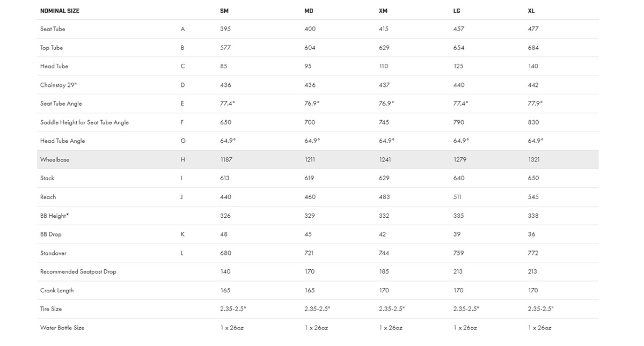Click the Chainstay 29" row label
The image size is (644, 346).
(58, 85)
